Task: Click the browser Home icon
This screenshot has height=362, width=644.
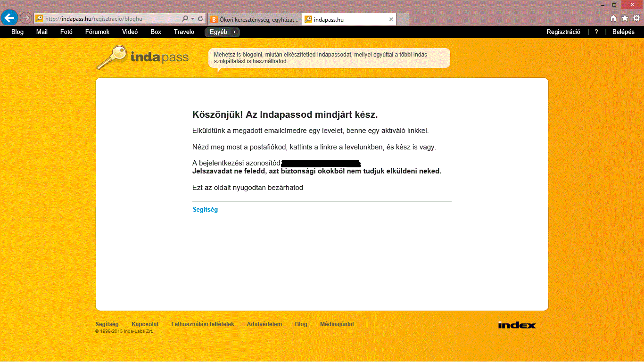Action: click(x=613, y=18)
